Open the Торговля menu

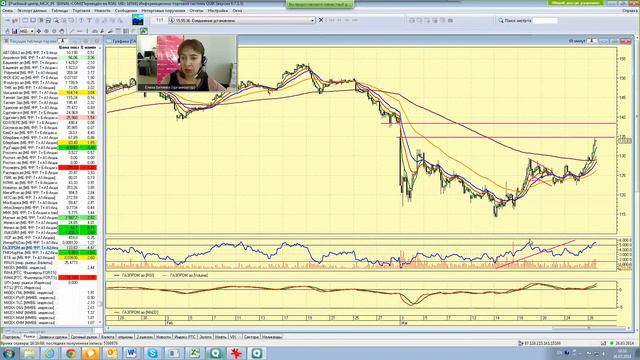click(x=81, y=11)
